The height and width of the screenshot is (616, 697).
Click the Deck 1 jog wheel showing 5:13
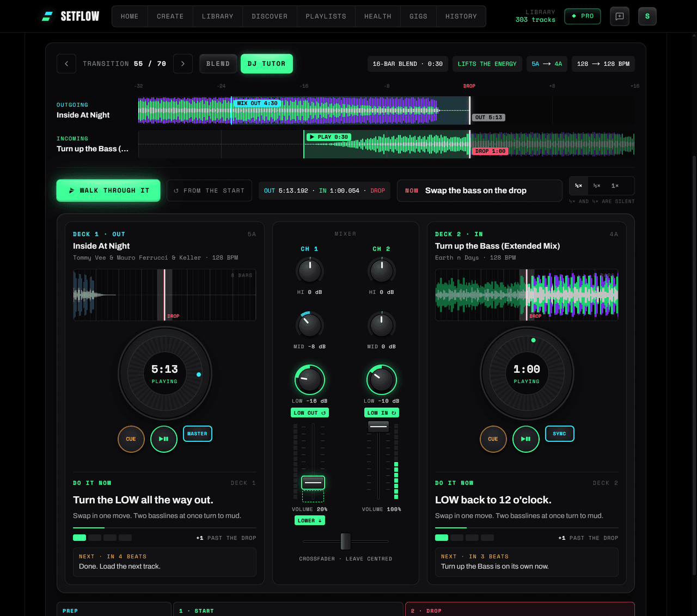pos(165,373)
